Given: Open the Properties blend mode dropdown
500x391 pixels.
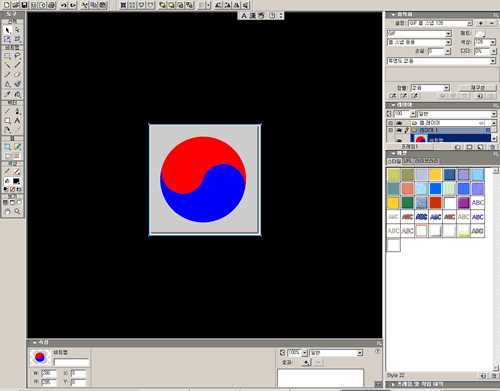Looking at the screenshot, I should point(360,353).
